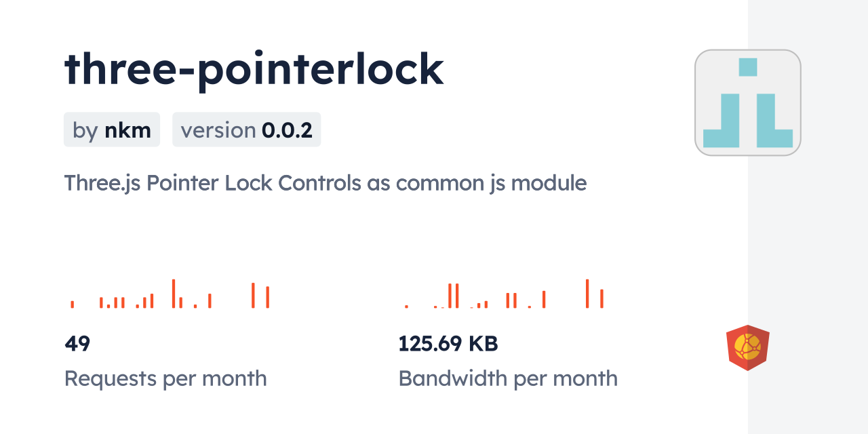Select the Three.js Pointer Lock Controls description
The height and width of the screenshot is (434, 868).
click(325, 182)
